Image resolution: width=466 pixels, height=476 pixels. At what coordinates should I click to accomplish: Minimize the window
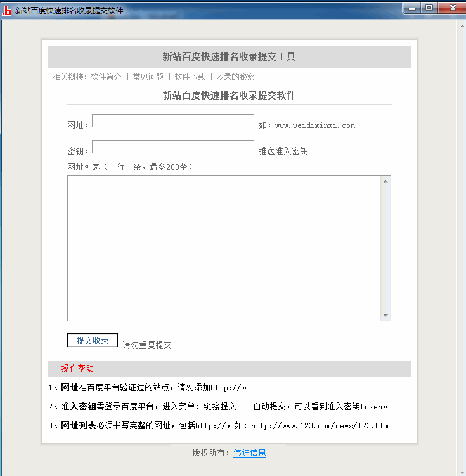click(412, 8)
